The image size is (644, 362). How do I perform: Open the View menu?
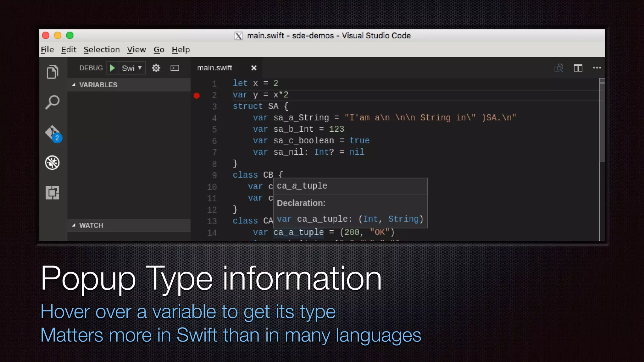click(136, 50)
